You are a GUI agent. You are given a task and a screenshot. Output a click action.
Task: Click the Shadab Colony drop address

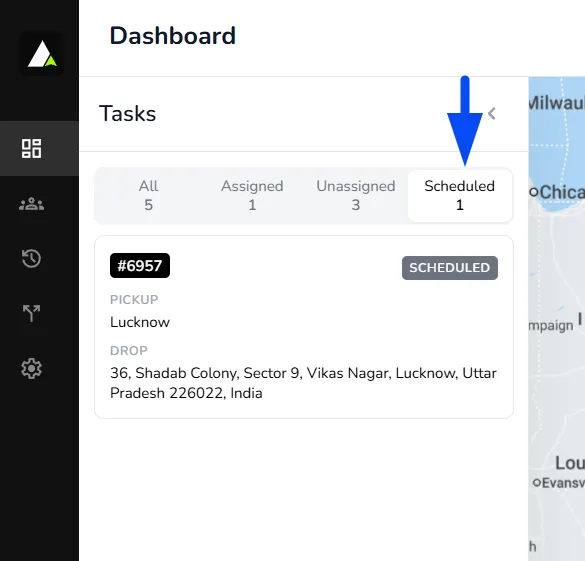(303, 383)
